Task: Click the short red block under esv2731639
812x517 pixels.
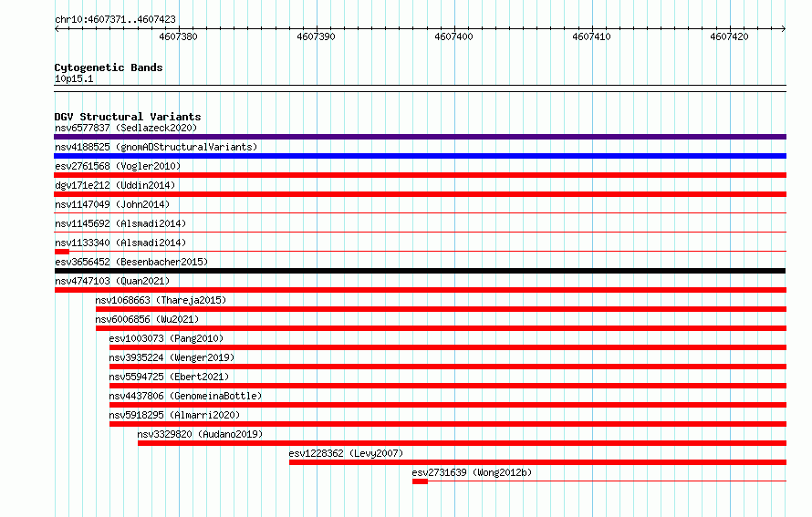Action: (x=420, y=481)
